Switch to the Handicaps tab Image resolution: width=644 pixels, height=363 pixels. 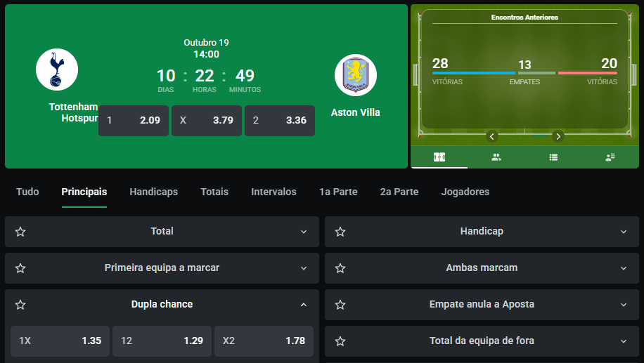(x=153, y=192)
